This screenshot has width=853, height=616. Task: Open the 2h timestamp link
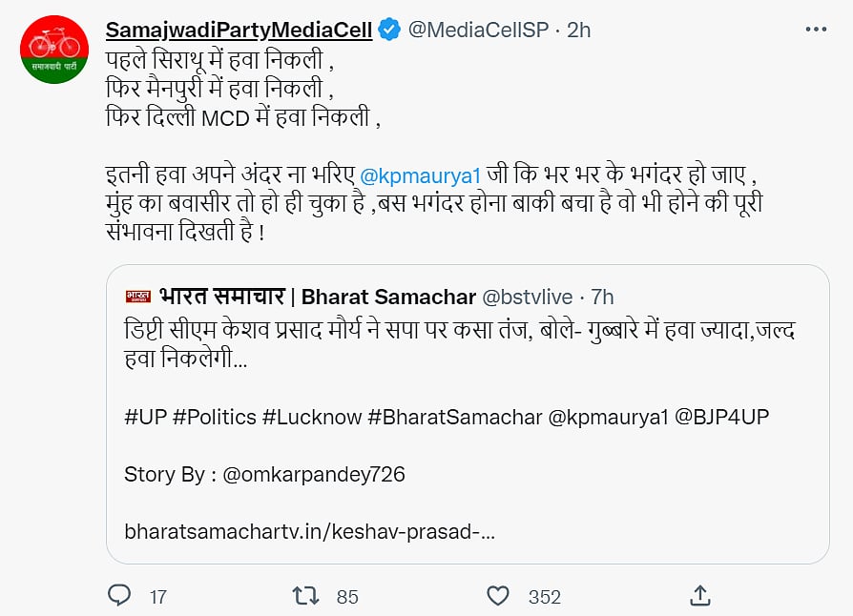[x=578, y=30]
